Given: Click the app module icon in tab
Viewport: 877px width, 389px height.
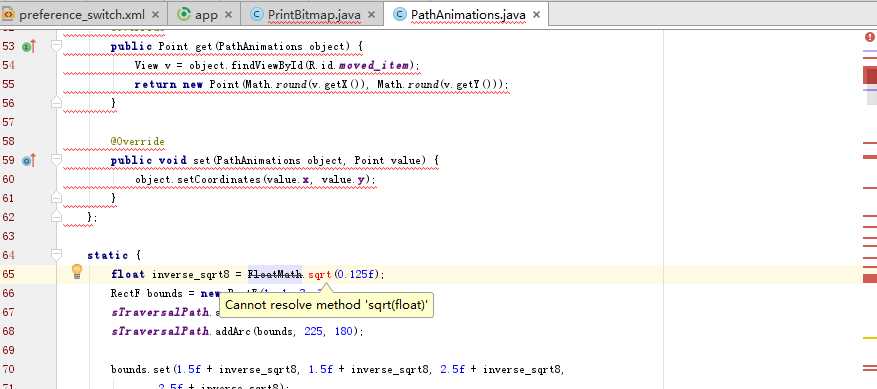Looking at the screenshot, I should pyautogui.click(x=183, y=15).
